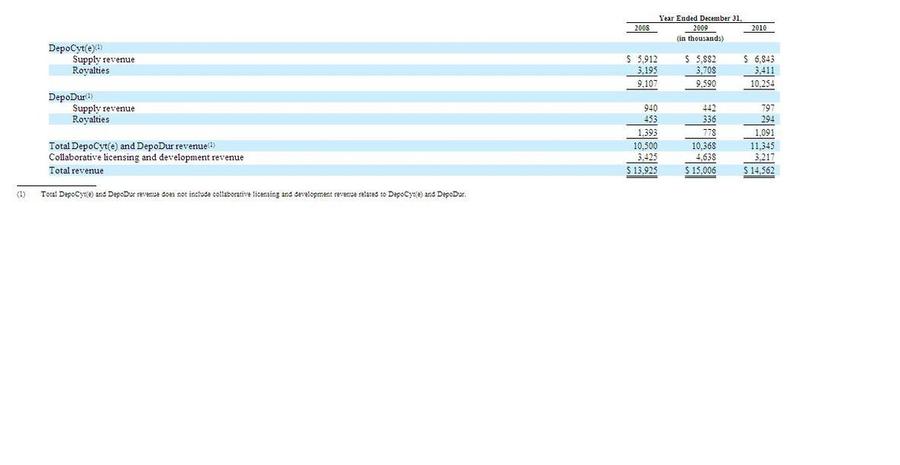Click the DepoDur supply value 940
The height and width of the screenshot is (465, 900).
(x=651, y=108)
